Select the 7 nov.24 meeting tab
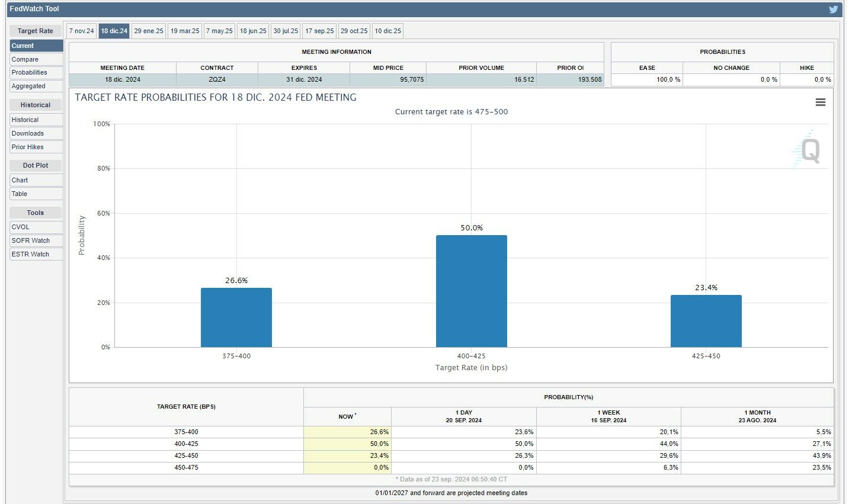The width and height of the screenshot is (849, 504). 81,31
